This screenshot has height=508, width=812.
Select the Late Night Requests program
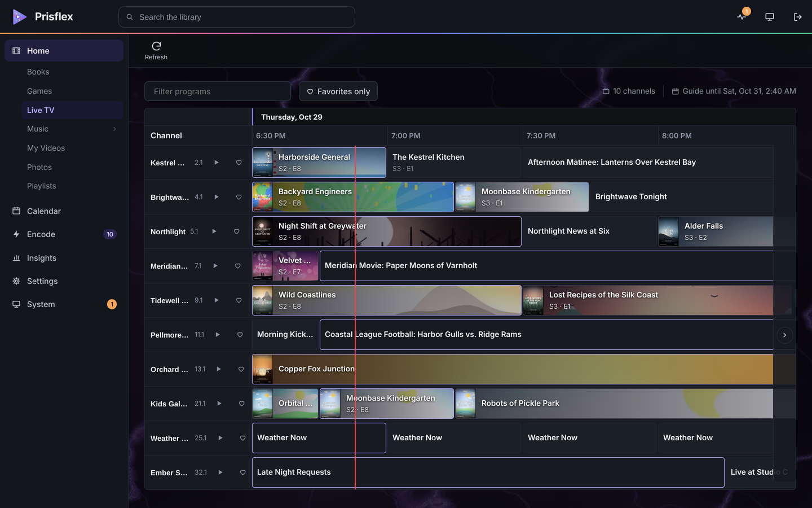coord(488,472)
